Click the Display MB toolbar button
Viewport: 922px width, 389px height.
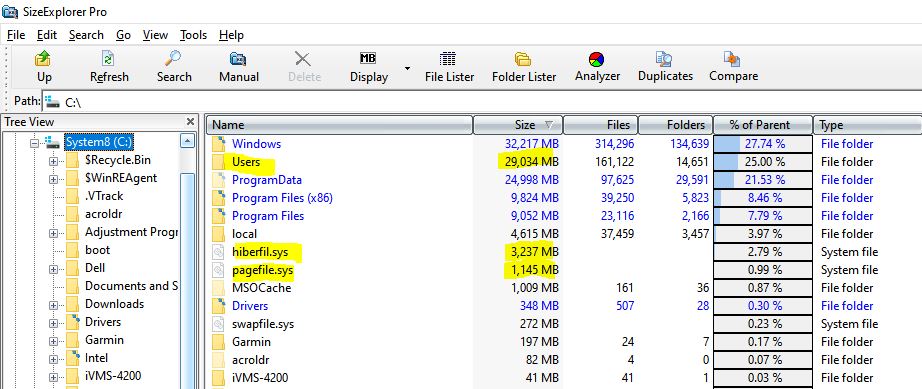point(369,66)
